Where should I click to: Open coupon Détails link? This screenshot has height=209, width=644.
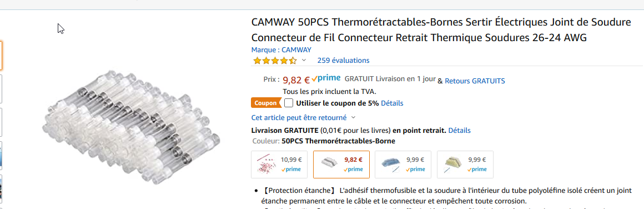[x=392, y=103]
